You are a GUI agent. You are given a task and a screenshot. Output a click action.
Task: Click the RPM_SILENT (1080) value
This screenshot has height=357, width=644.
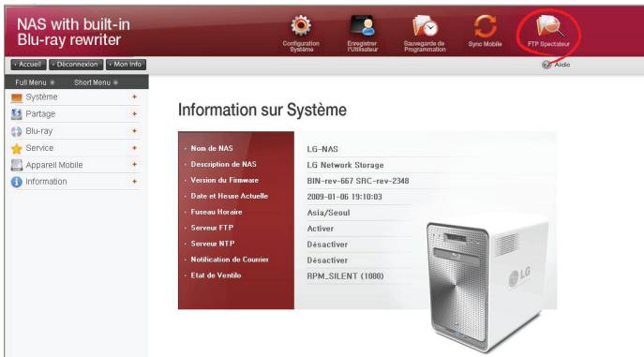pyautogui.click(x=345, y=276)
